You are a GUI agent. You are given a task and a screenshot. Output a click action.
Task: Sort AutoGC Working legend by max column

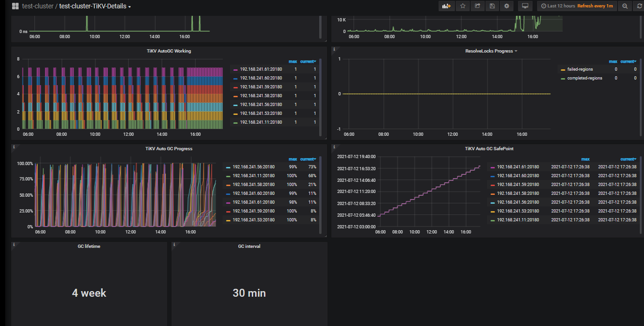(x=293, y=61)
